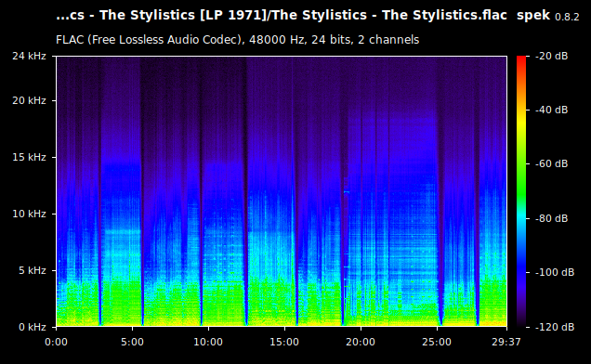Click the '15:00' time axis label
591x364 pixels.
(x=284, y=342)
